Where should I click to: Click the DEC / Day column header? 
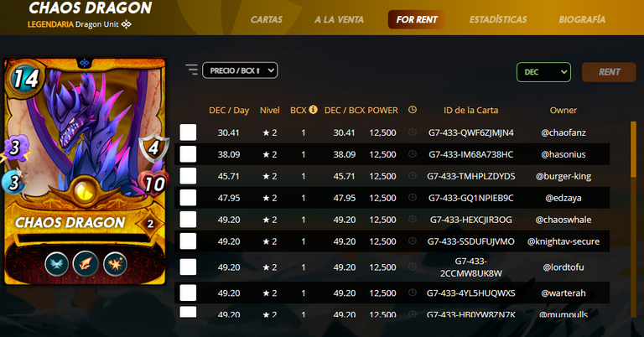[229, 110]
